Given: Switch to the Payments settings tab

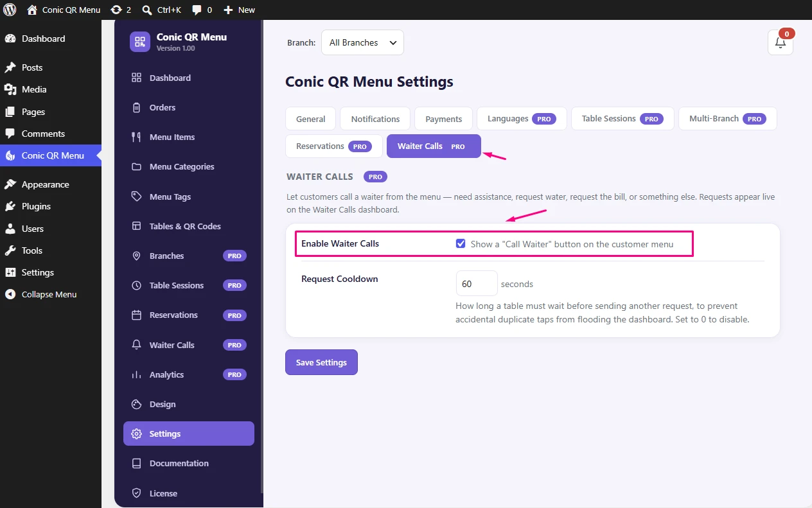Looking at the screenshot, I should 443,119.
